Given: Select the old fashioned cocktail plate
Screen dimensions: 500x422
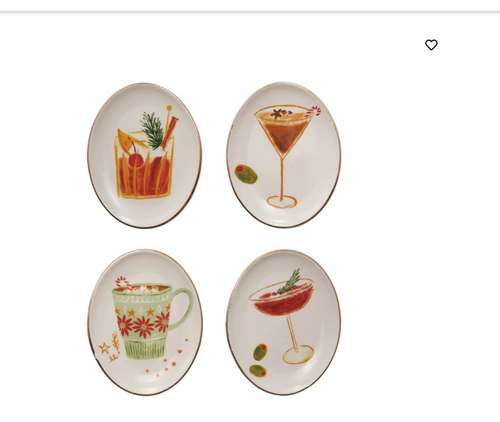Looking at the screenshot, I should pos(144,155).
